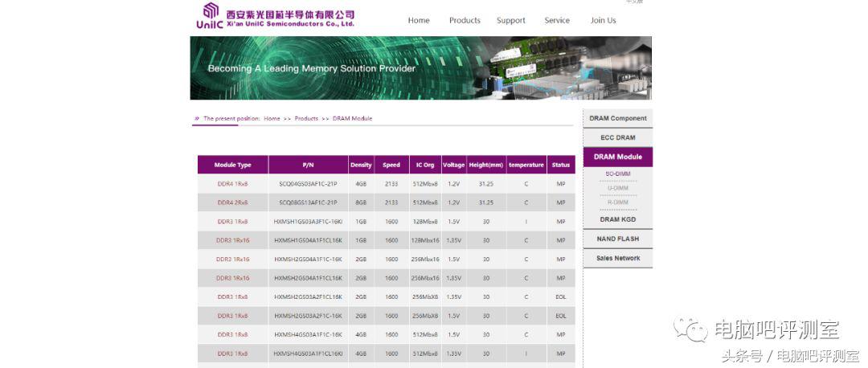Click the memory solution banner image
This screenshot has height=368, width=868.
click(420, 68)
